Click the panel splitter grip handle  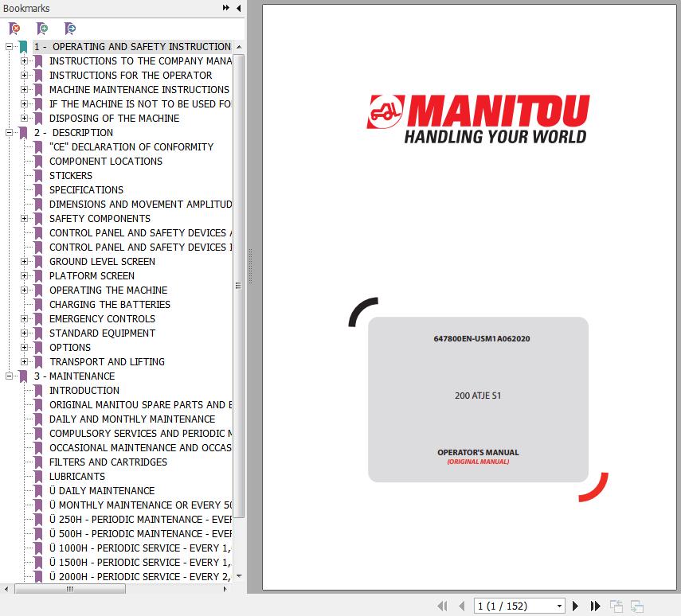(x=251, y=266)
